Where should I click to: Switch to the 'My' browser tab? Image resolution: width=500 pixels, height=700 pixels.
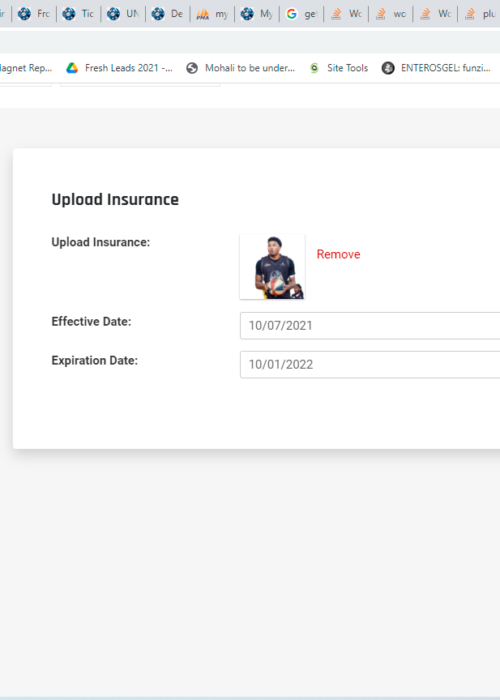point(257,14)
